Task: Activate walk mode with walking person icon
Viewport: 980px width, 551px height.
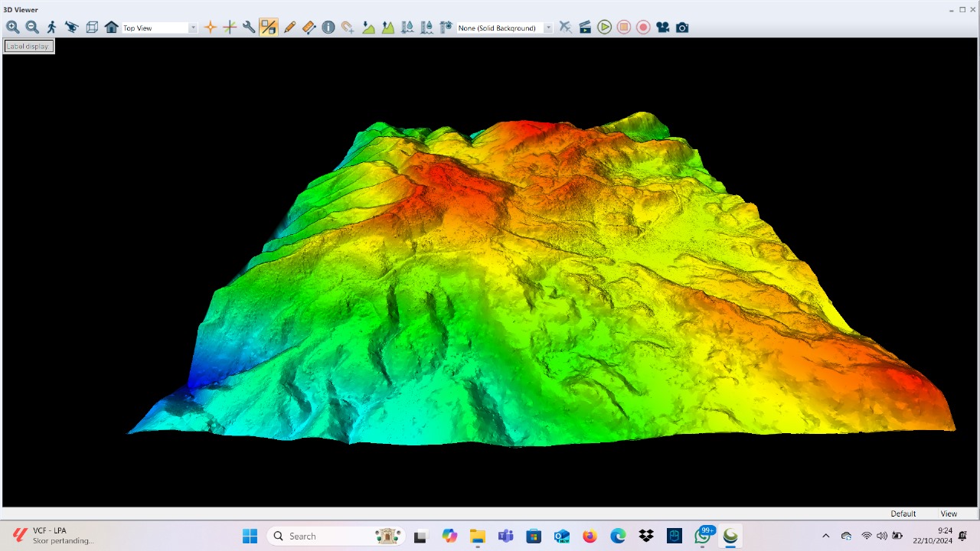Action: [x=52, y=28]
